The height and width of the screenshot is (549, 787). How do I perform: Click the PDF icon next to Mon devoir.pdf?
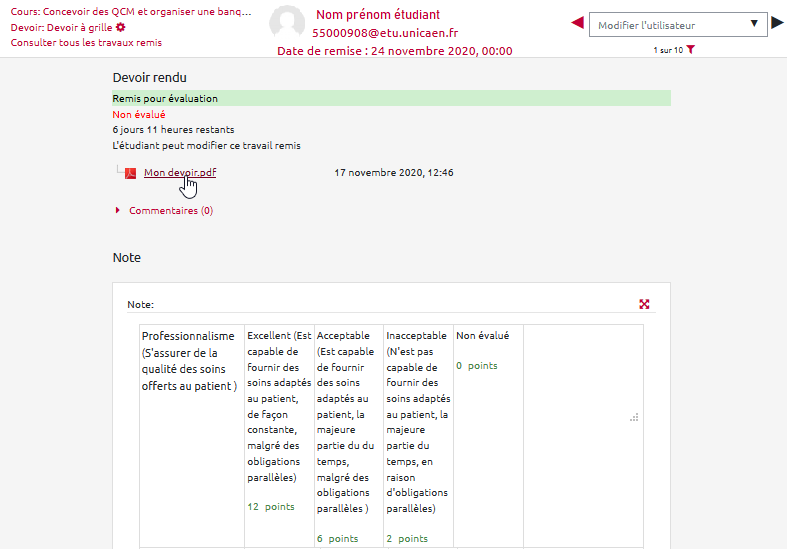(x=130, y=173)
